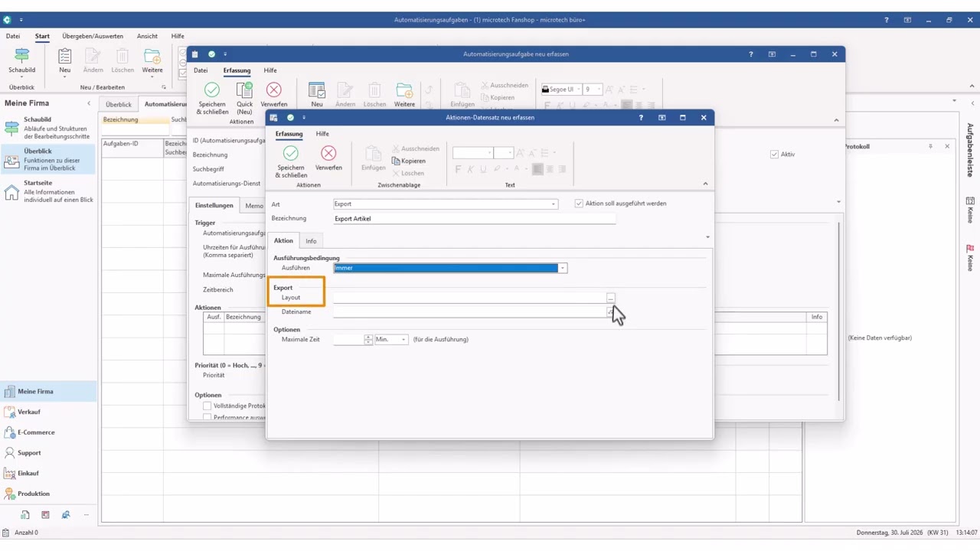Enable the 'Vollständige Protok...' checkbox
This screenshot has width=980, height=551.
tap(207, 406)
